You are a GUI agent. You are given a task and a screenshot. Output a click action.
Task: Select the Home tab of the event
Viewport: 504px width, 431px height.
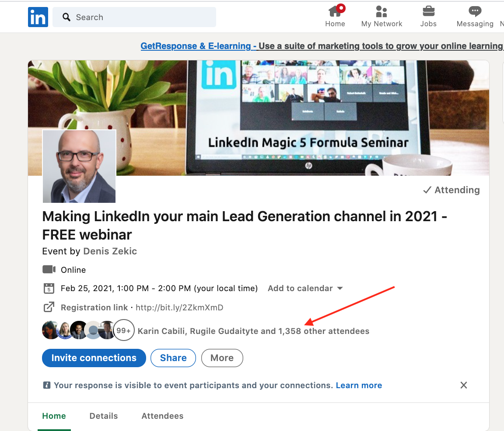[54, 416]
